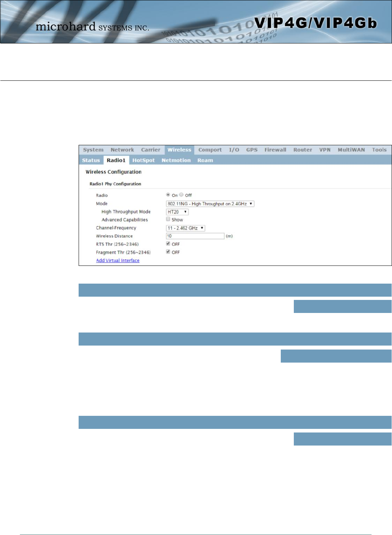Click the Wireless Configuration heading
Image resolution: width=392 pixels, height=535 pixels.
113,172
